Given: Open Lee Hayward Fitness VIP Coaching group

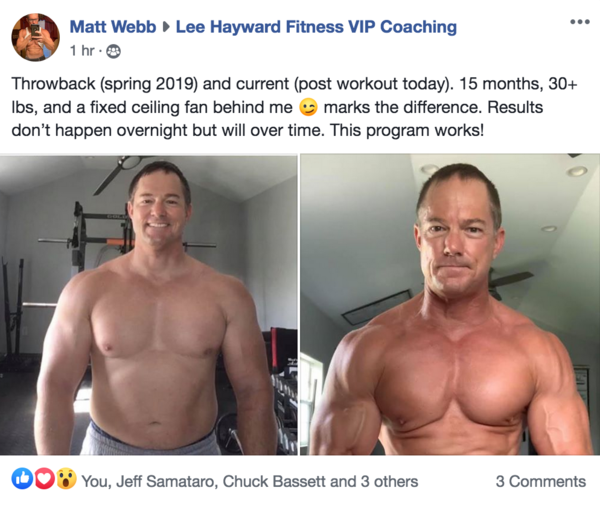Looking at the screenshot, I should tap(316, 27).
